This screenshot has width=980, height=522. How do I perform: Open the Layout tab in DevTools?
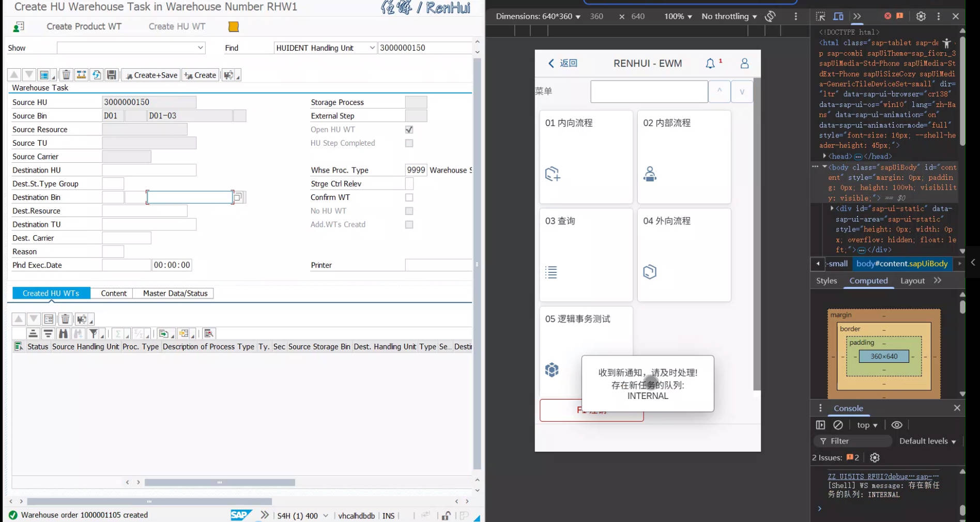click(x=912, y=281)
